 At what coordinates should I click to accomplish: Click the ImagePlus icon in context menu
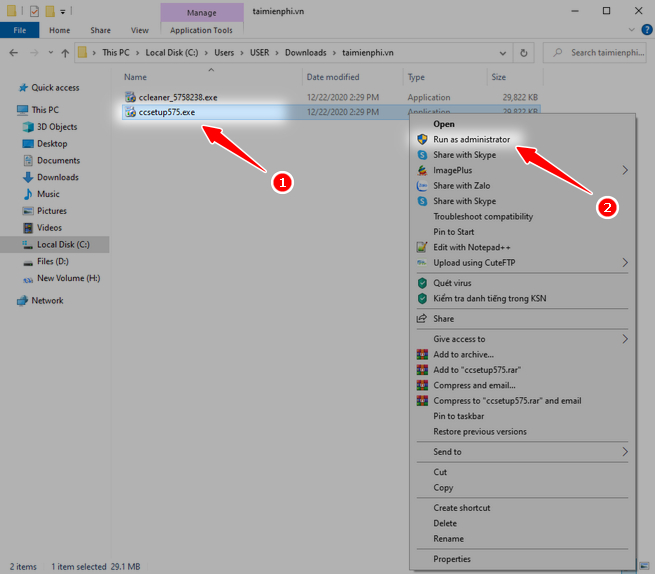[422, 170]
